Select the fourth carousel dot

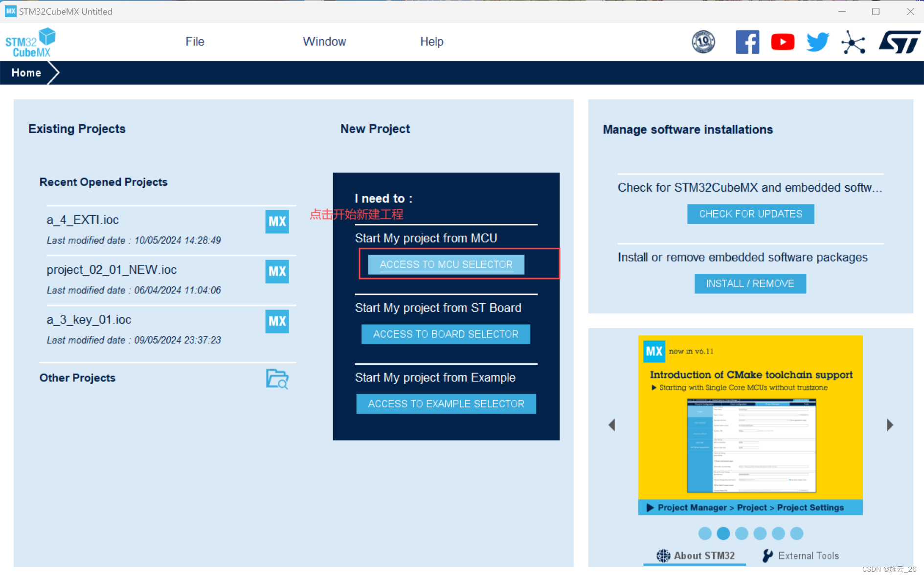(760, 533)
